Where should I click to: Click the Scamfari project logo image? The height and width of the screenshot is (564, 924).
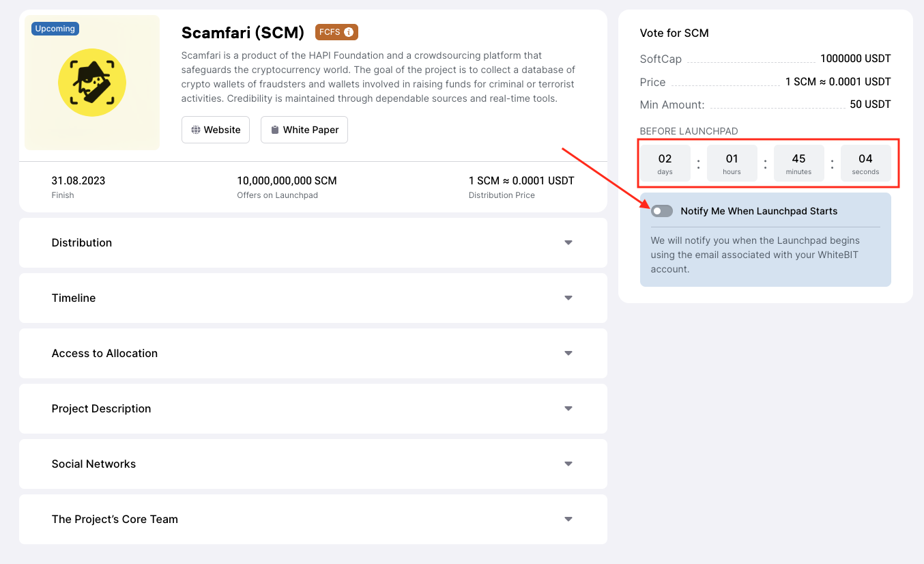pos(92,83)
